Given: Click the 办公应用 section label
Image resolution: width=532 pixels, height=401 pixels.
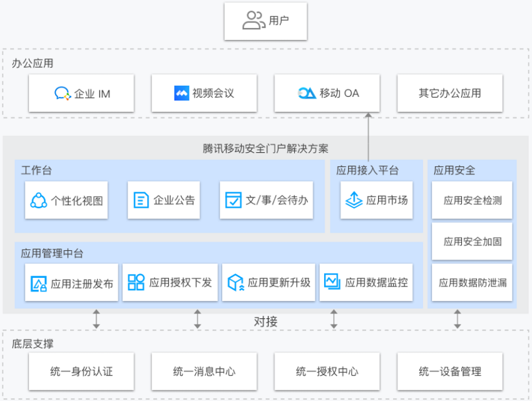Looking at the screenshot, I should coord(33,63).
